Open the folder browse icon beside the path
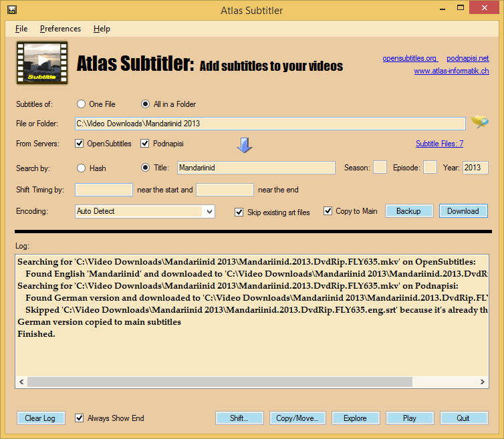This screenshot has width=504, height=439. click(479, 122)
